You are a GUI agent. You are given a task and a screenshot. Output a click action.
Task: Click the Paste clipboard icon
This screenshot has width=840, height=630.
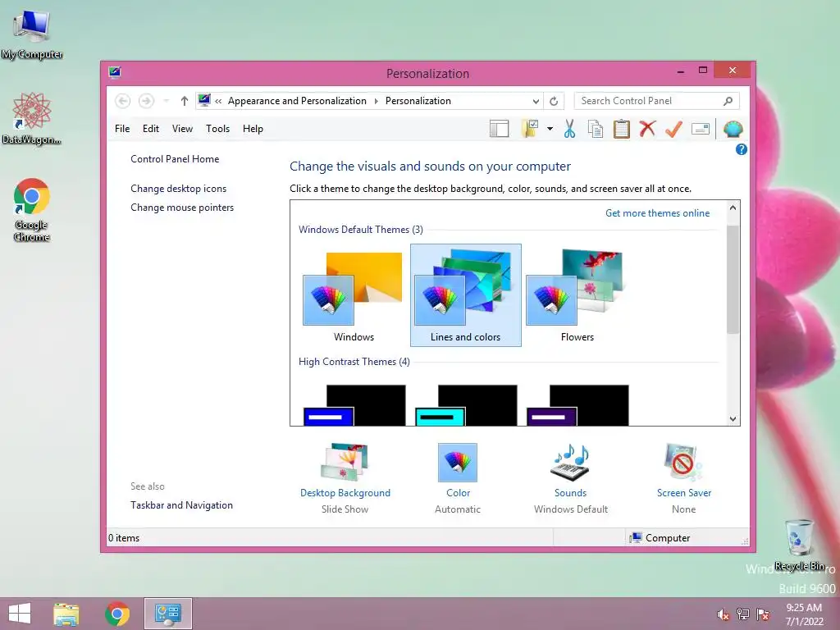(622, 129)
